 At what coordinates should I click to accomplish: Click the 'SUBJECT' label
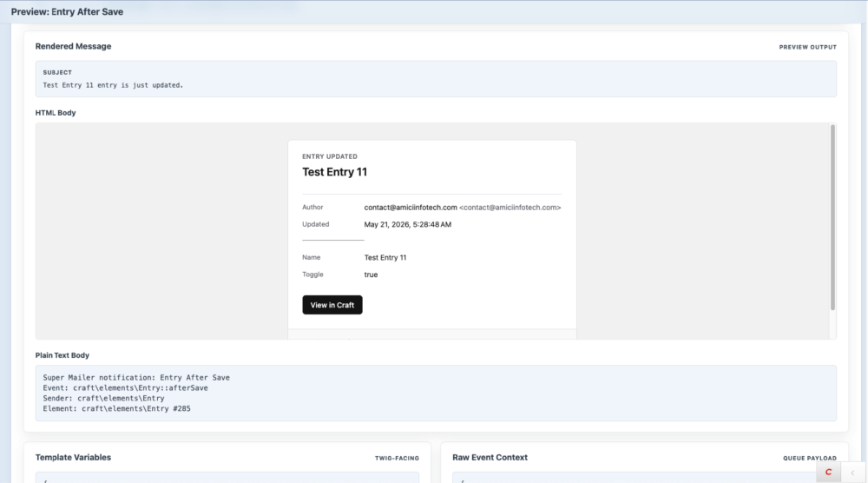tap(57, 73)
